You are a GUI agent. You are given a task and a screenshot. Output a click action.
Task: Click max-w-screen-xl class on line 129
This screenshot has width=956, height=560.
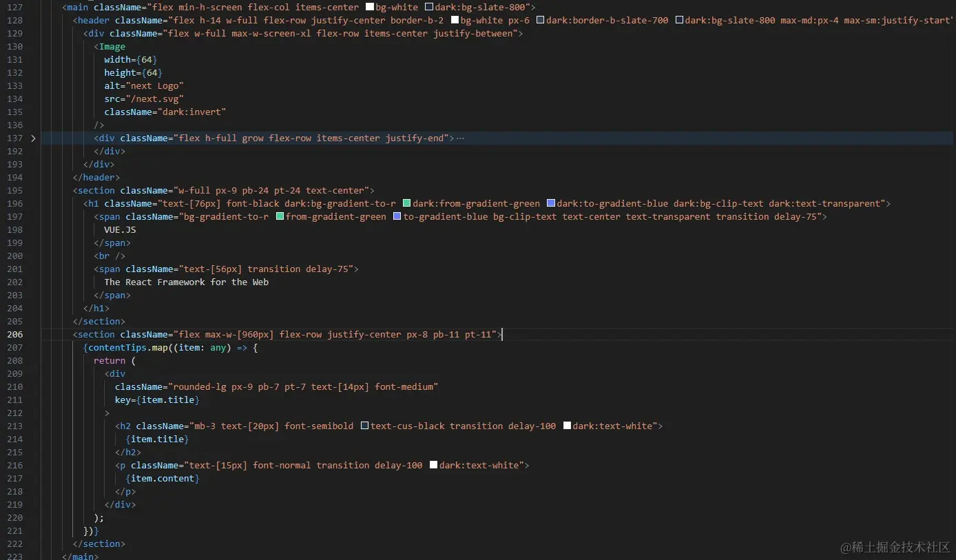click(268, 34)
